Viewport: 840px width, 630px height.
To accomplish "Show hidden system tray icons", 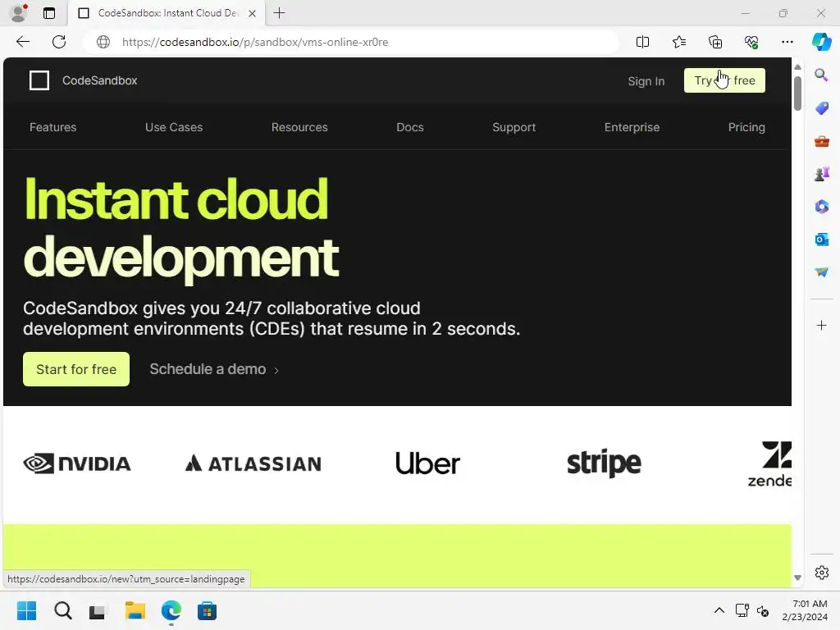I will click(719, 610).
